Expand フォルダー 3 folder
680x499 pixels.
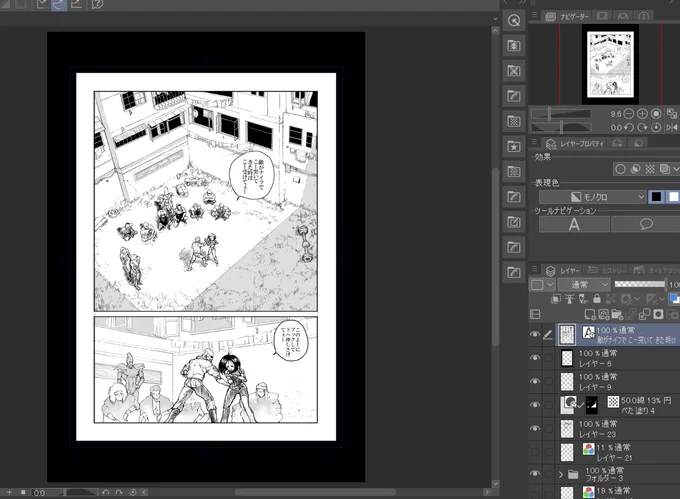click(x=561, y=475)
